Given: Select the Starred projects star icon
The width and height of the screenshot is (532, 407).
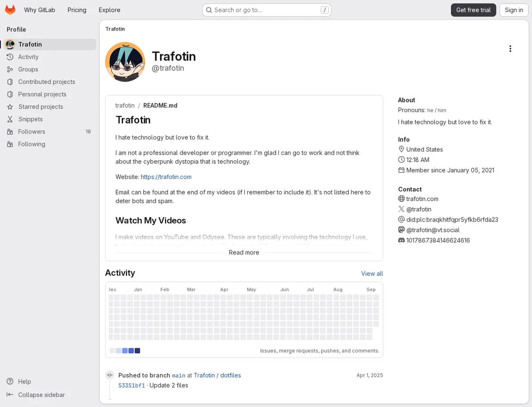Looking at the screenshot, I should 10,107.
